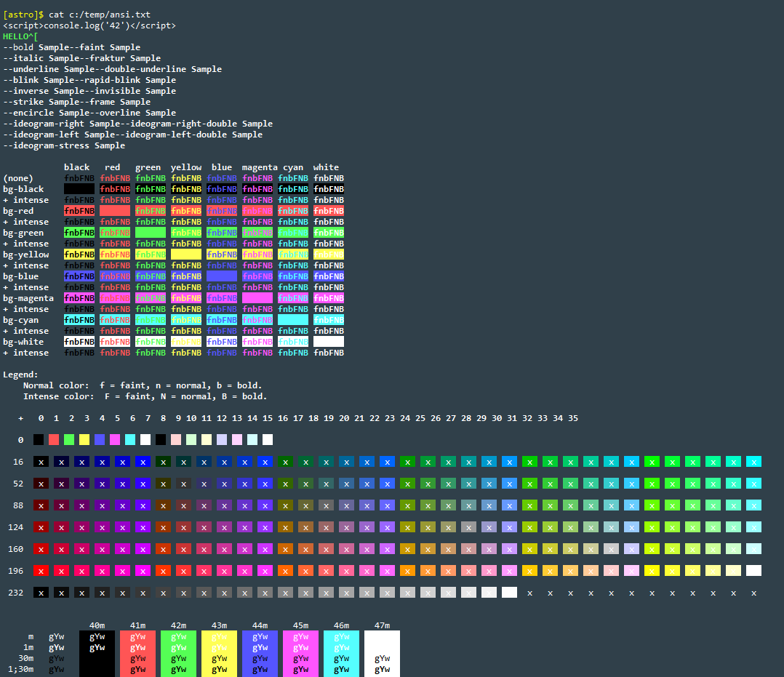Image resolution: width=784 pixels, height=677 pixels.
Task: Click the "bg-black" row label
Action: (x=23, y=189)
